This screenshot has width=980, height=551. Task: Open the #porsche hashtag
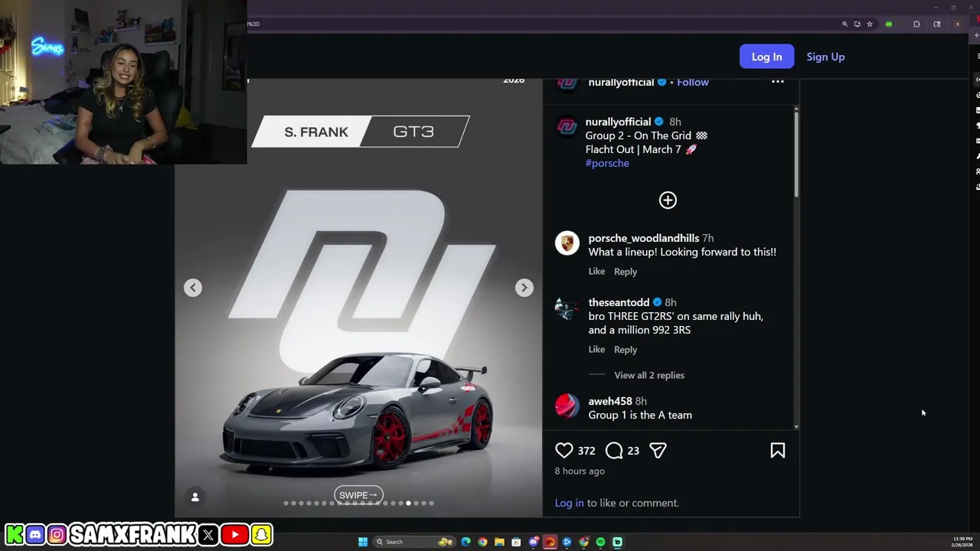click(x=607, y=163)
